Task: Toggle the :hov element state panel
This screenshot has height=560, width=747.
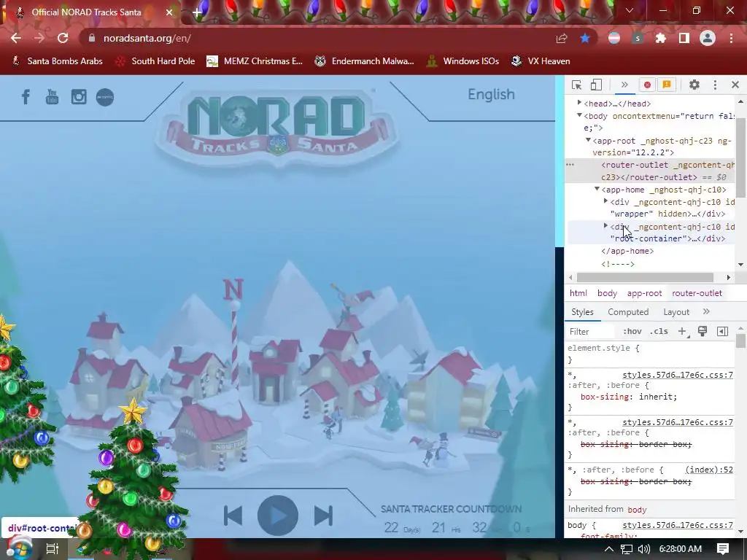Action: coord(632,332)
